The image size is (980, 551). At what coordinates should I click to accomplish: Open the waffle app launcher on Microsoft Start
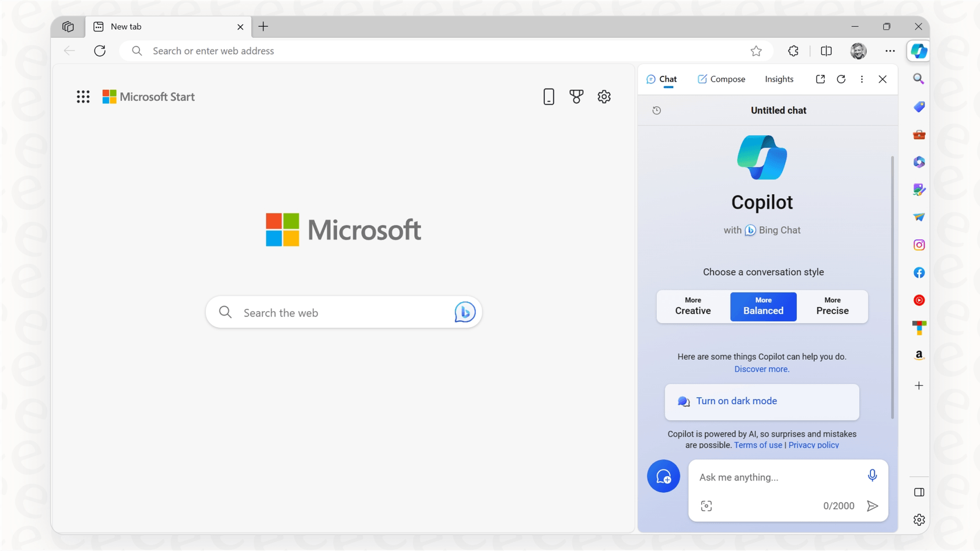pos(83,96)
